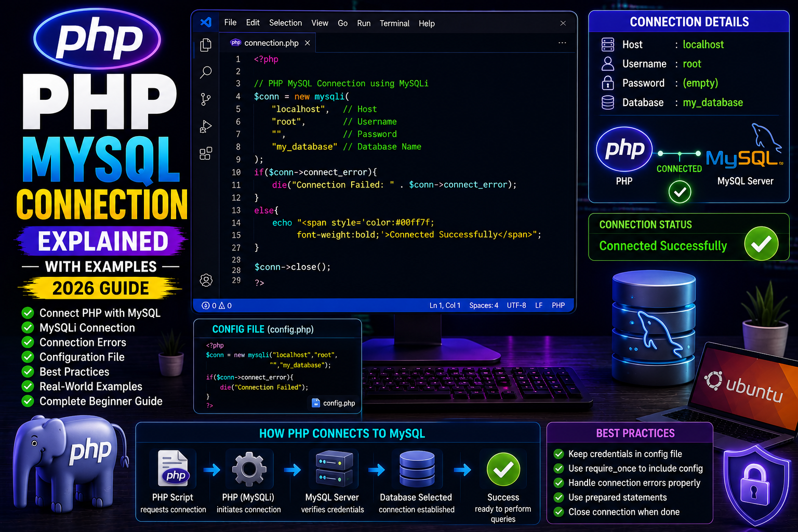Click "Use require_once to include config" text

click(635, 469)
